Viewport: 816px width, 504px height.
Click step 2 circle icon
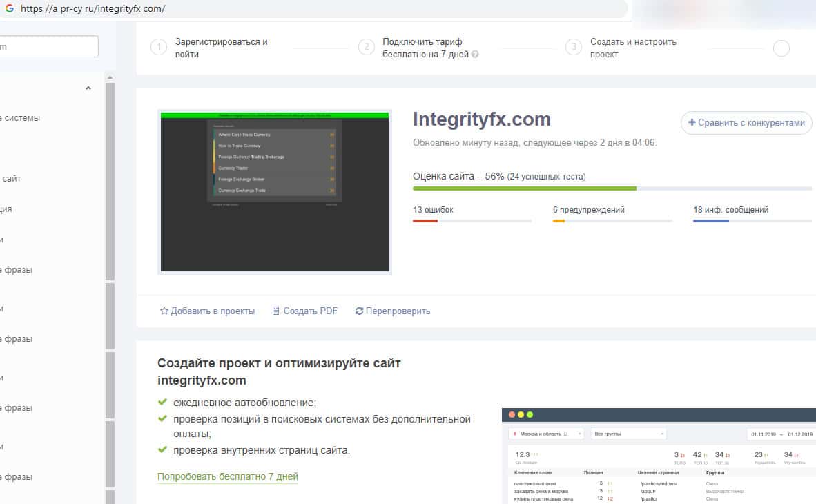tap(367, 48)
